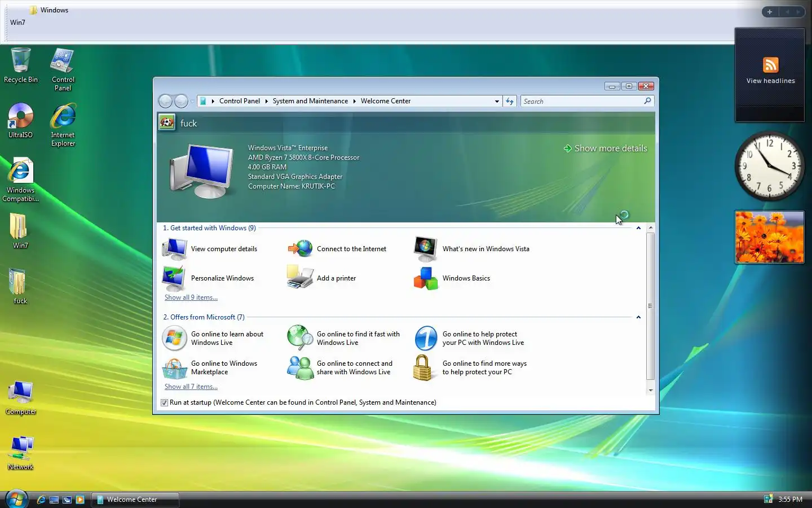Select Add a printer item

click(321, 278)
